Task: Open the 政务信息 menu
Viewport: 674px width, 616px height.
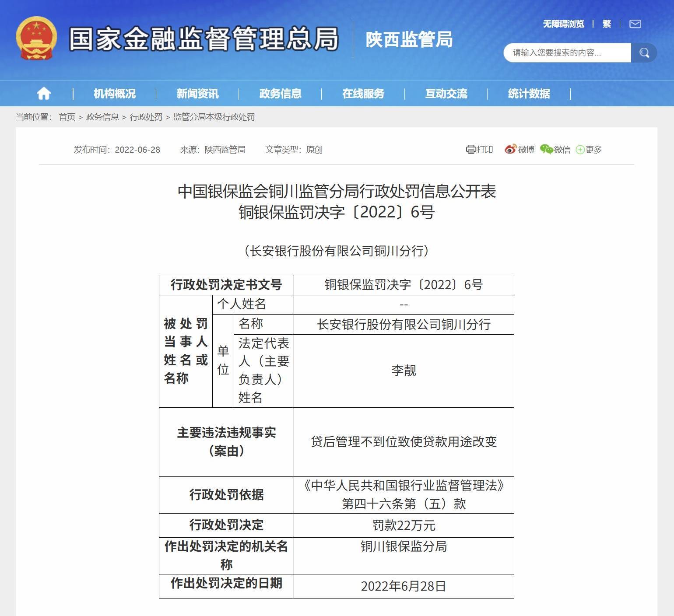Action: click(x=280, y=94)
